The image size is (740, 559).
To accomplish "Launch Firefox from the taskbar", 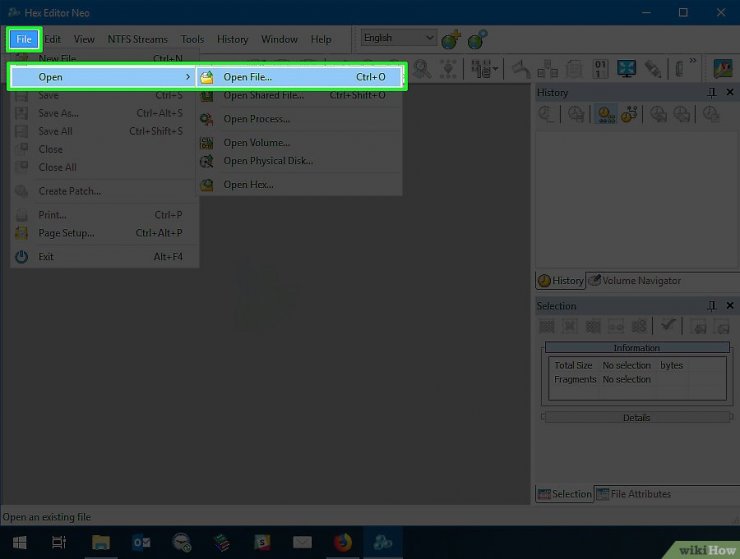I will click(x=343, y=543).
